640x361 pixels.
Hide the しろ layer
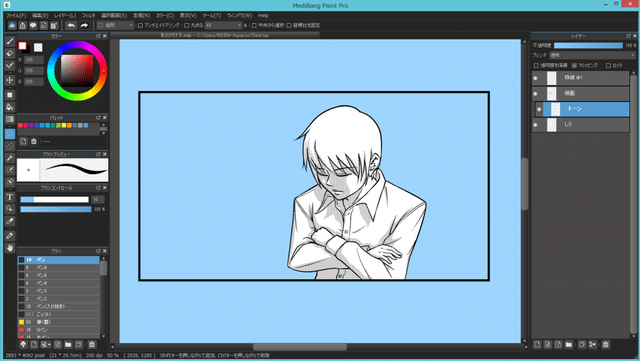tap(536, 125)
